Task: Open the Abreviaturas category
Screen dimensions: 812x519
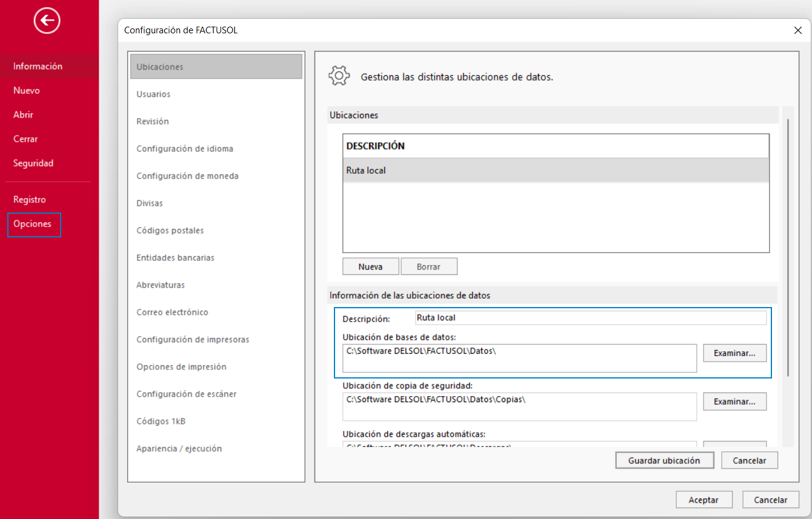Action: (x=161, y=285)
